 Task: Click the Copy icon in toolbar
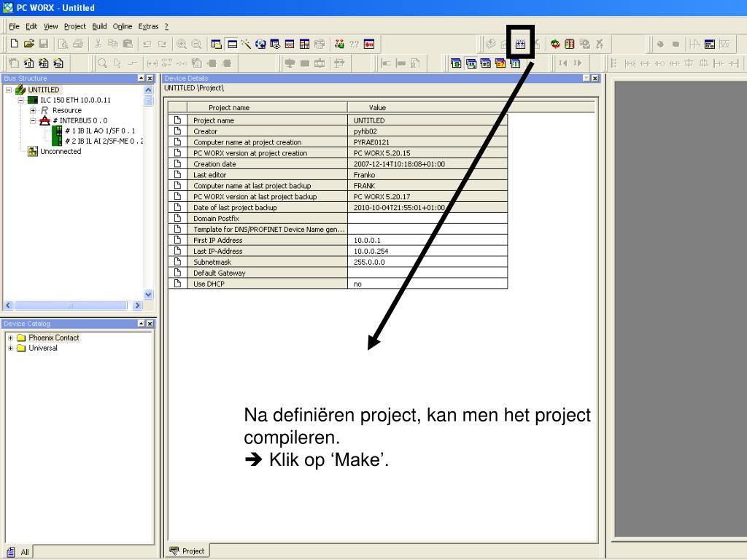113,44
